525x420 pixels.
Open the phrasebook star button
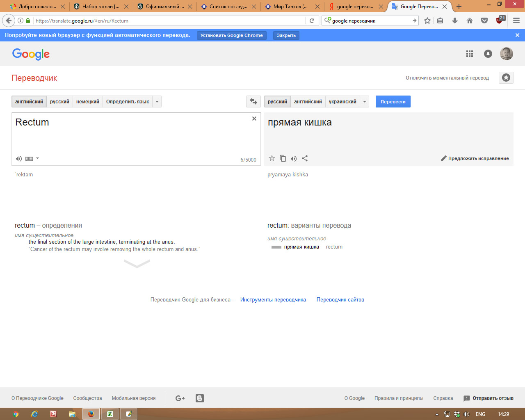[506, 78]
